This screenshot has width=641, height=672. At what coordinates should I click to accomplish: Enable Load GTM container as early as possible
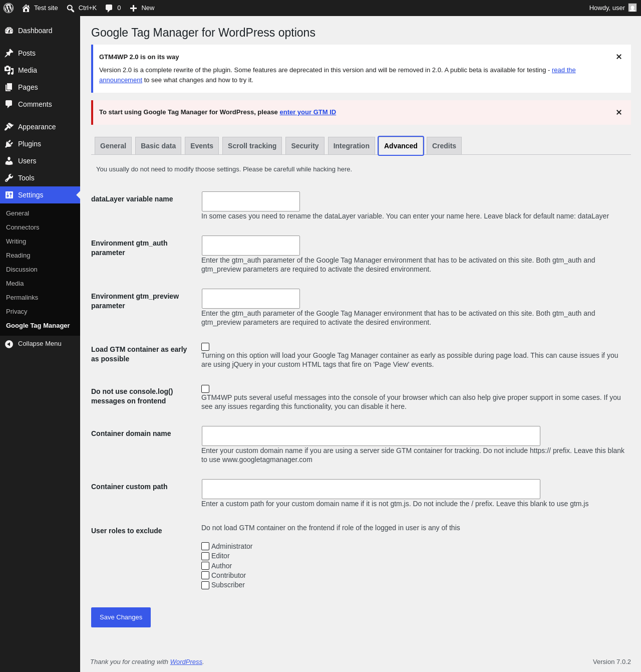(x=205, y=347)
